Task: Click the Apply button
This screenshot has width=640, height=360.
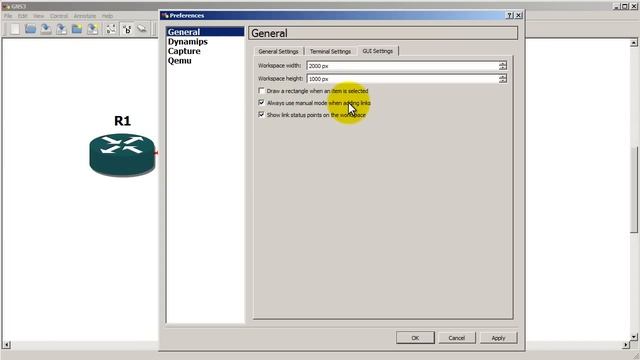Action: pyautogui.click(x=498, y=338)
